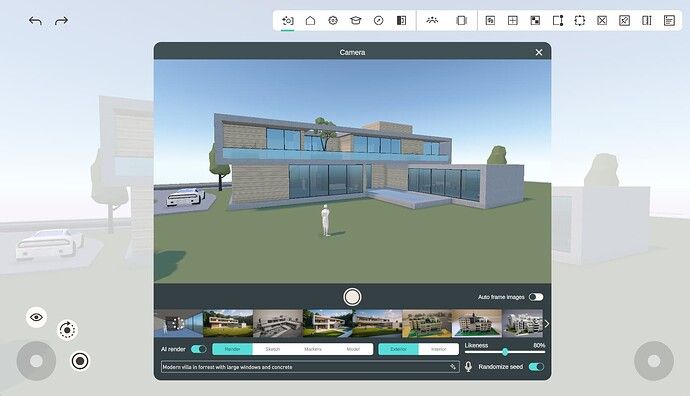This screenshot has width=690, height=396.
Task: Select the third grayscale sketch thumbnail
Action: [278, 323]
